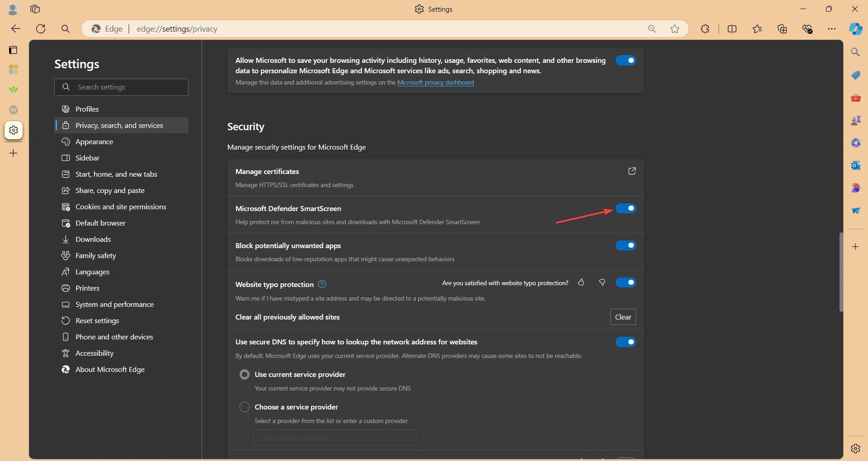Open Favorites from the toolbar star icon
This screenshot has width=868, height=461.
[x=757, y=28]
